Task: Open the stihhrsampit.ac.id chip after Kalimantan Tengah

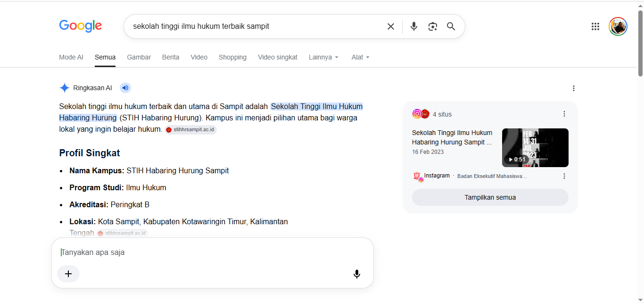Action: click(123, 233)
